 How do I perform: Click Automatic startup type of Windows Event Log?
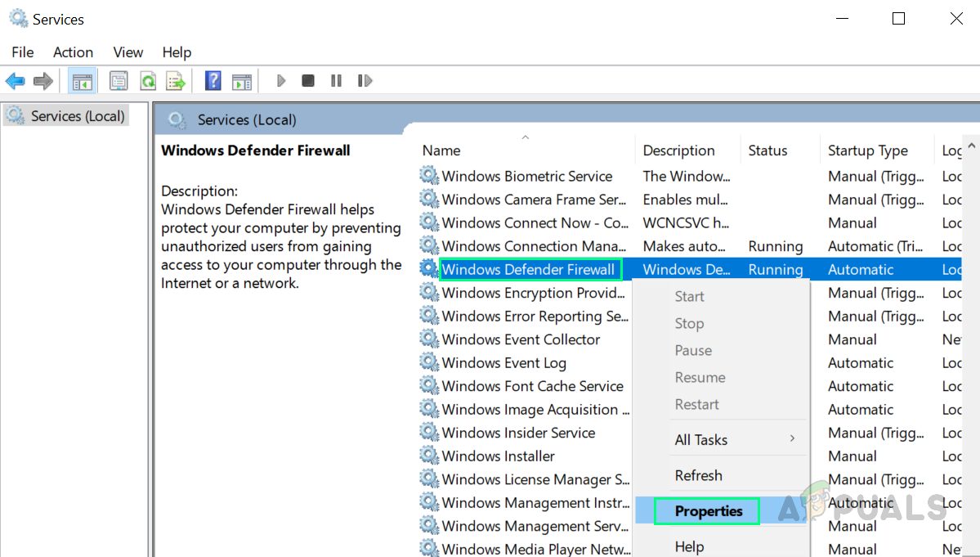861,362
